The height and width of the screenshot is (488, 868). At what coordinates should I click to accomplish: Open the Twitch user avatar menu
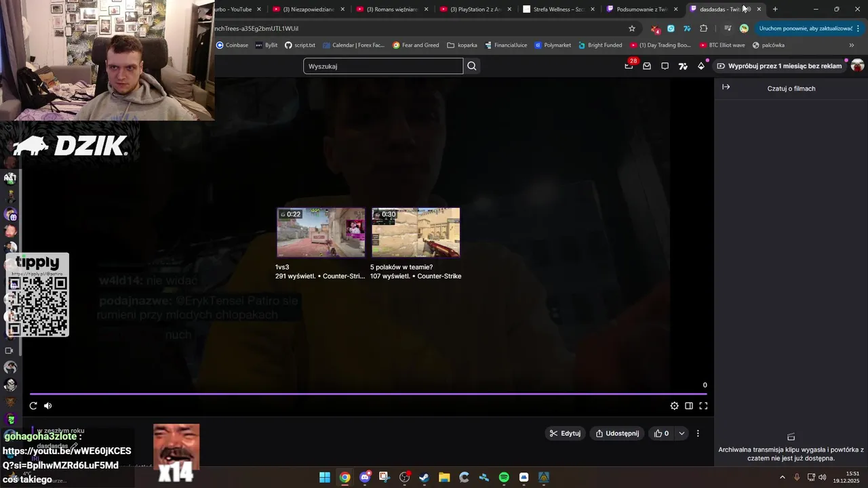(x=857, y=66)
